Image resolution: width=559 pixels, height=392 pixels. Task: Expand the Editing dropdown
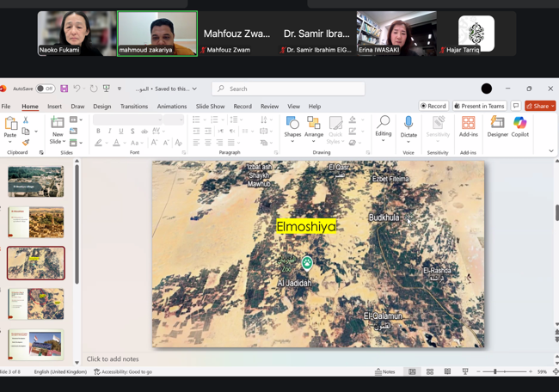[383, 127]
